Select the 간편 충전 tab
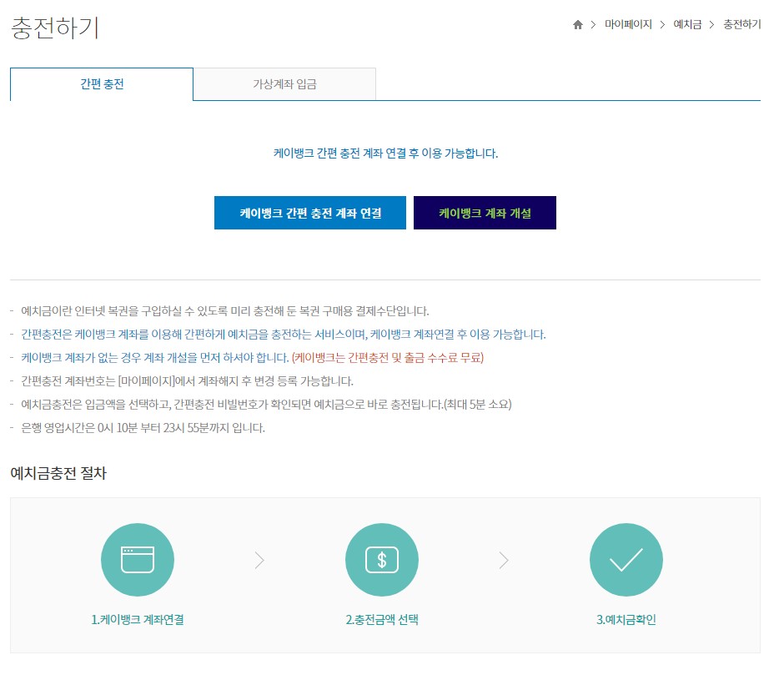The width and height of the screenshot is (784, 680). pyautogui.click(x=101, y=83)
